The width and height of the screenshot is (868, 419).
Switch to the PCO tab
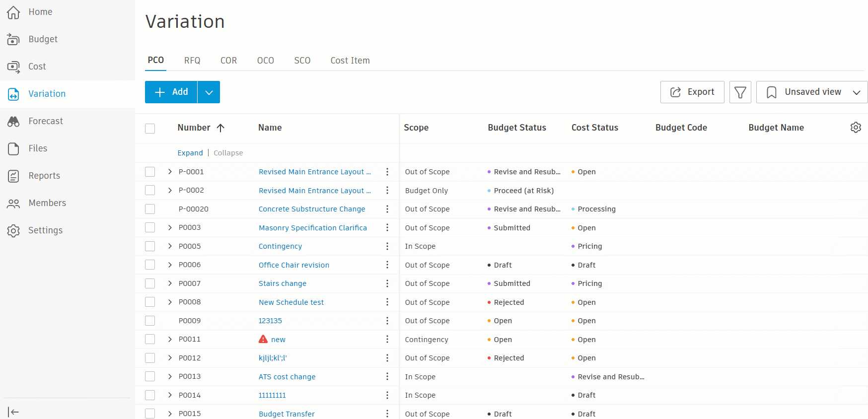coord(156,60)
